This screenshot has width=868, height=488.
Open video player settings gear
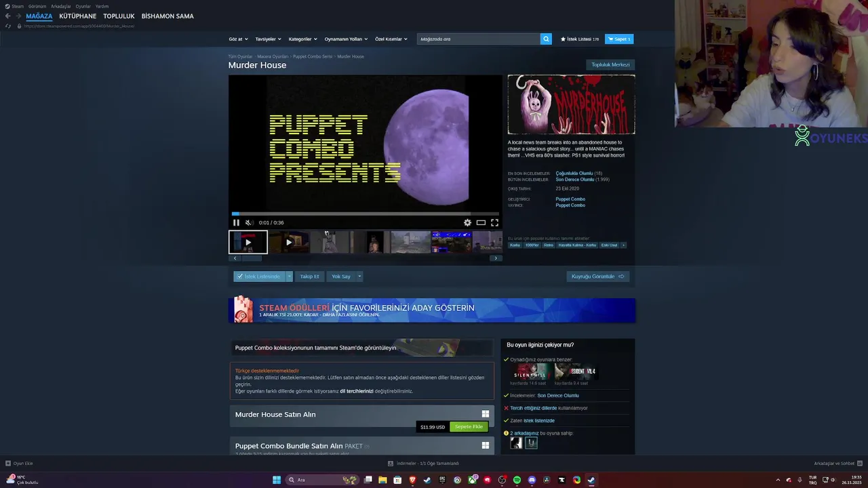click(467, 222)
